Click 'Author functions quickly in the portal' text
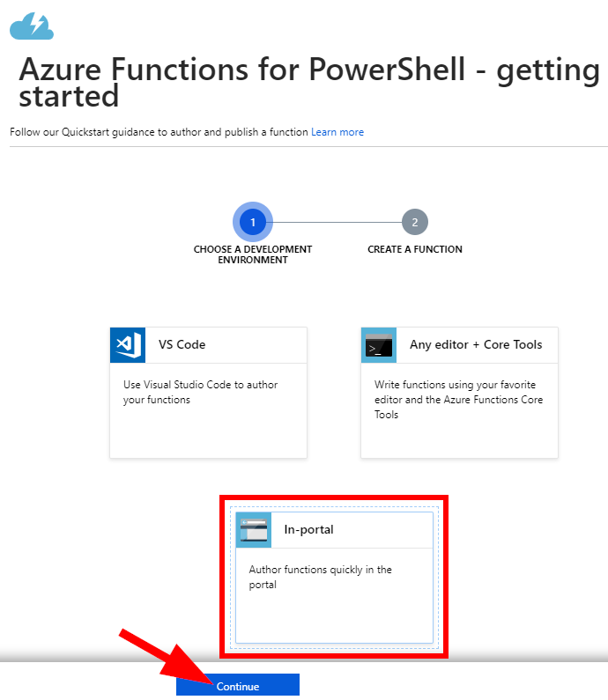Screen dimensions: 608x700 321,577
